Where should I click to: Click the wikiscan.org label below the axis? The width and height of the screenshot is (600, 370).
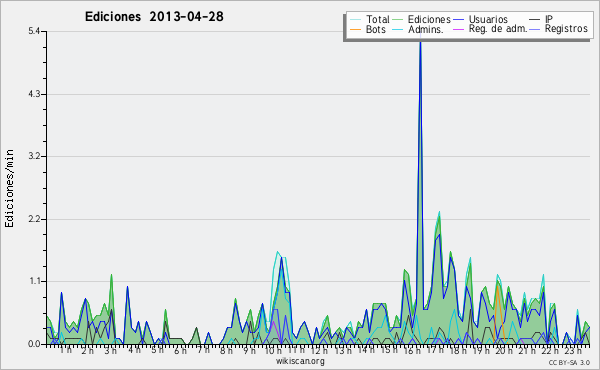click(300, 361)
